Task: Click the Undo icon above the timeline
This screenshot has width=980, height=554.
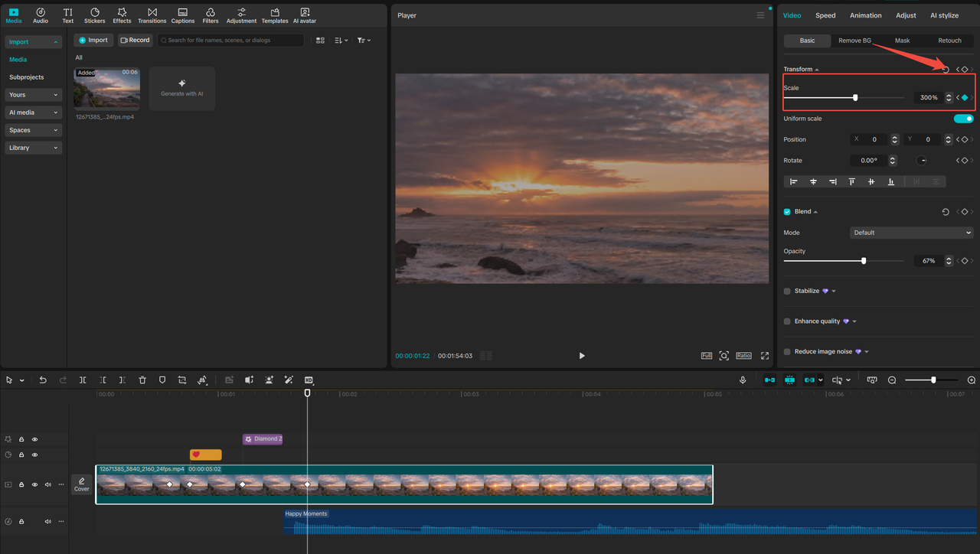Action: point(43,380)
